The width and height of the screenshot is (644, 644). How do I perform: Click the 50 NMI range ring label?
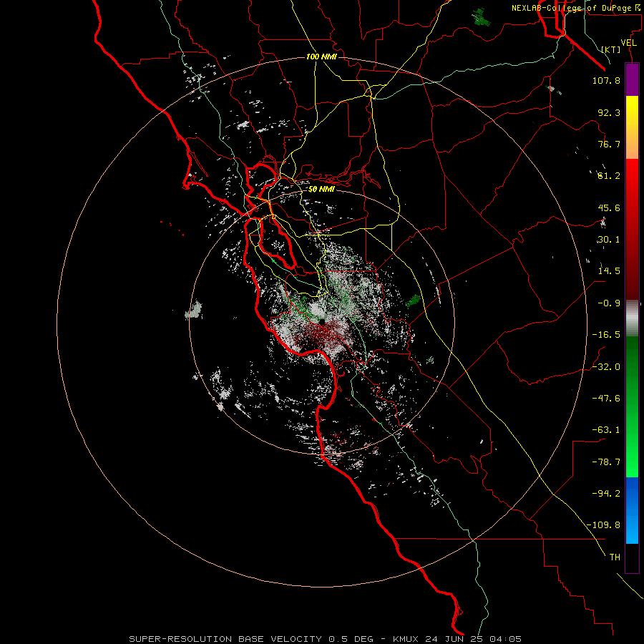321,190
